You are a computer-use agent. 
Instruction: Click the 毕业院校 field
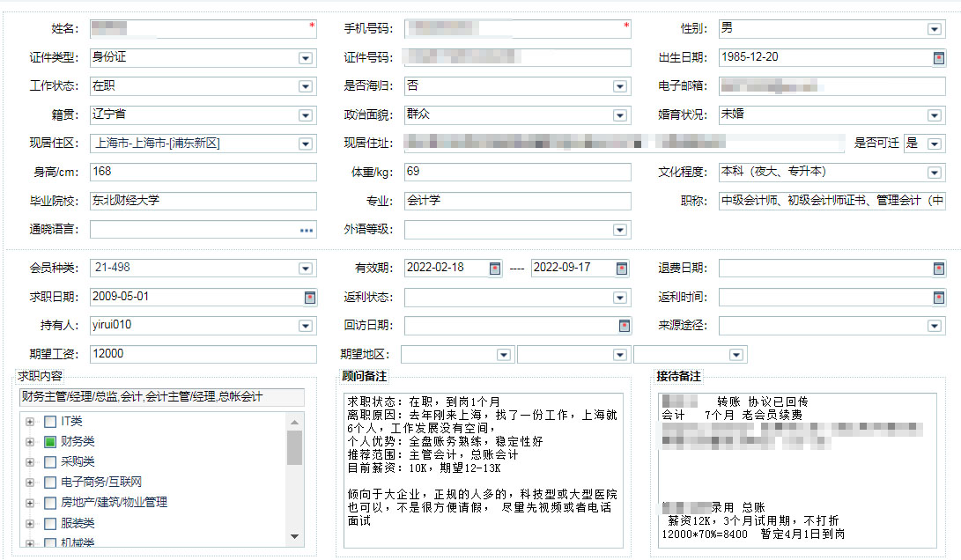(203, 201)
